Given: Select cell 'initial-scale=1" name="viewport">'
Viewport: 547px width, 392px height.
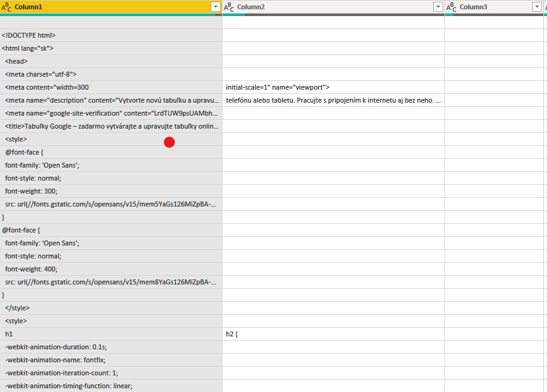Looking at the screenshot, I should click(334, 87).
